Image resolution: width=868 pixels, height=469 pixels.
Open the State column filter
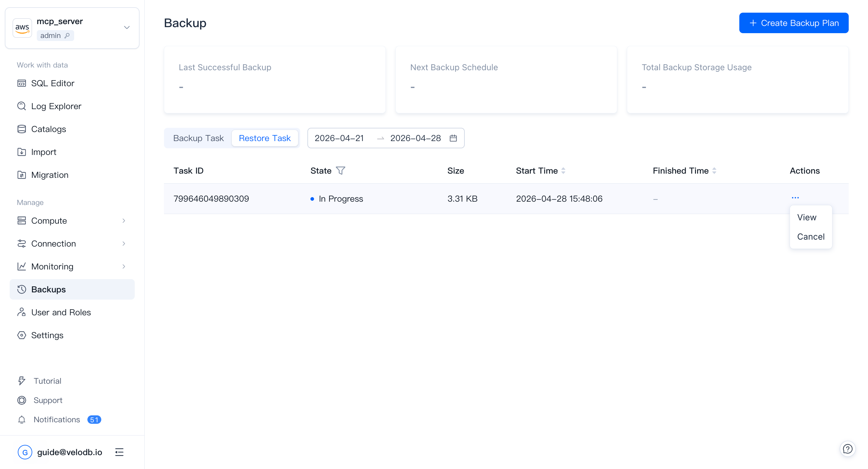pos(341,171)
